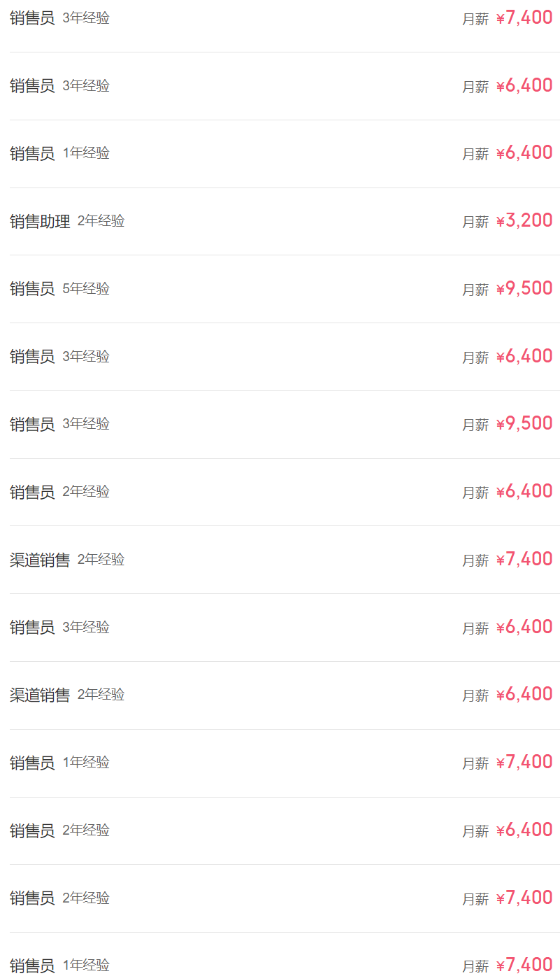Click 2年经验 label of ¥6,400 渠道销售
Screen dimensions: 560x976
(x=101, y=694)
